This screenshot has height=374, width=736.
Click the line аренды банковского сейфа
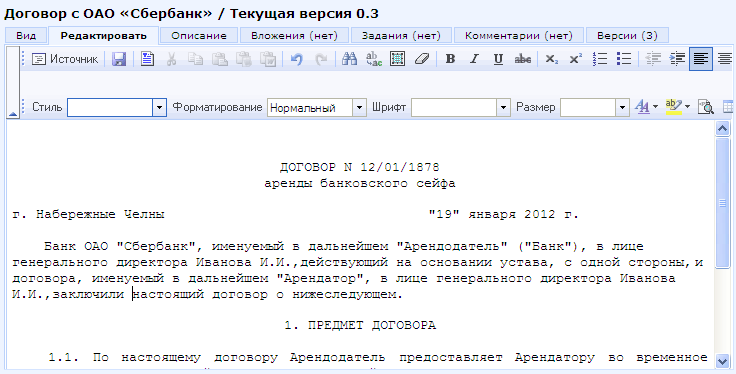point(360,183)
